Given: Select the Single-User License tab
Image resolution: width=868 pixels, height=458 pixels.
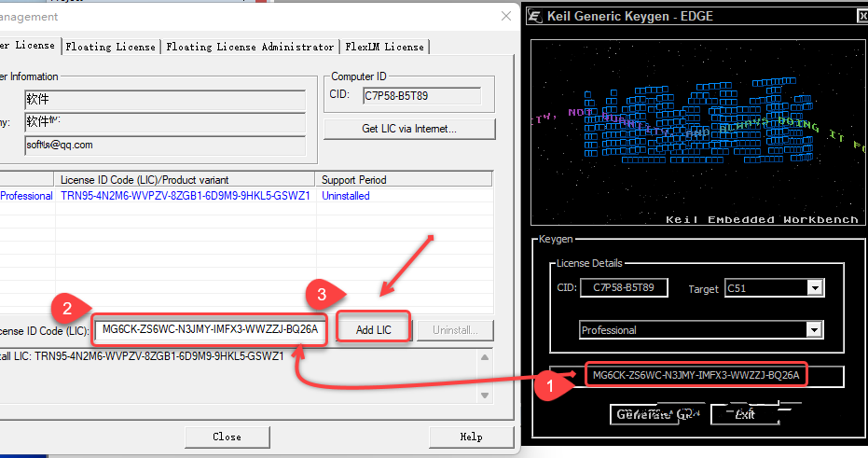Looking at the screenshot, I should (x=29, y=46).
